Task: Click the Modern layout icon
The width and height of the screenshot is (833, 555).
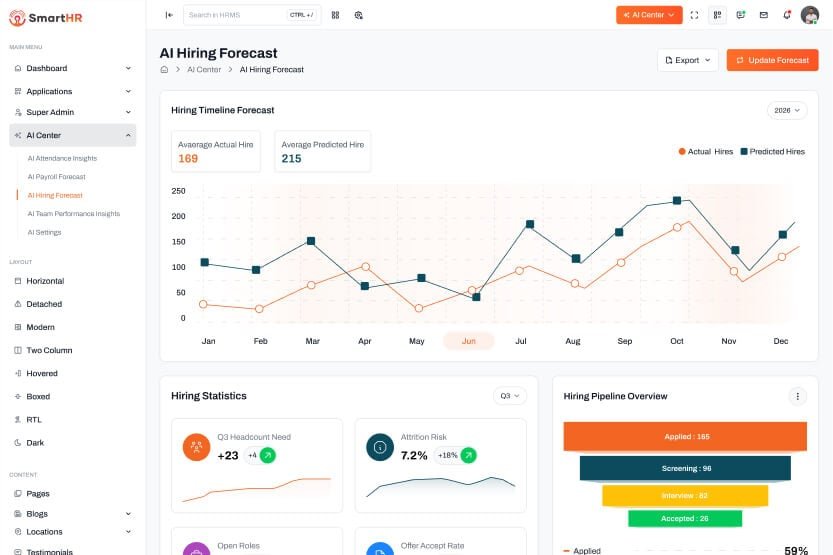Action: [x=18, y=327]
